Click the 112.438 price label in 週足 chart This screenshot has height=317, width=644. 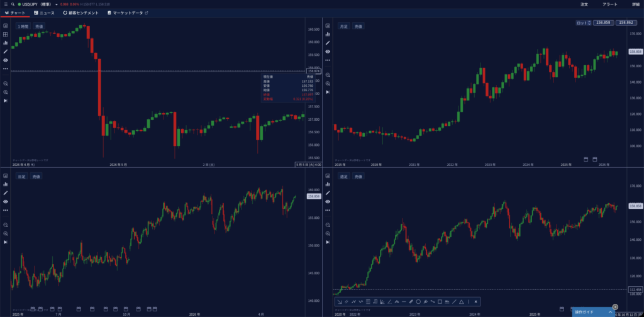click(x=635, y=289)
